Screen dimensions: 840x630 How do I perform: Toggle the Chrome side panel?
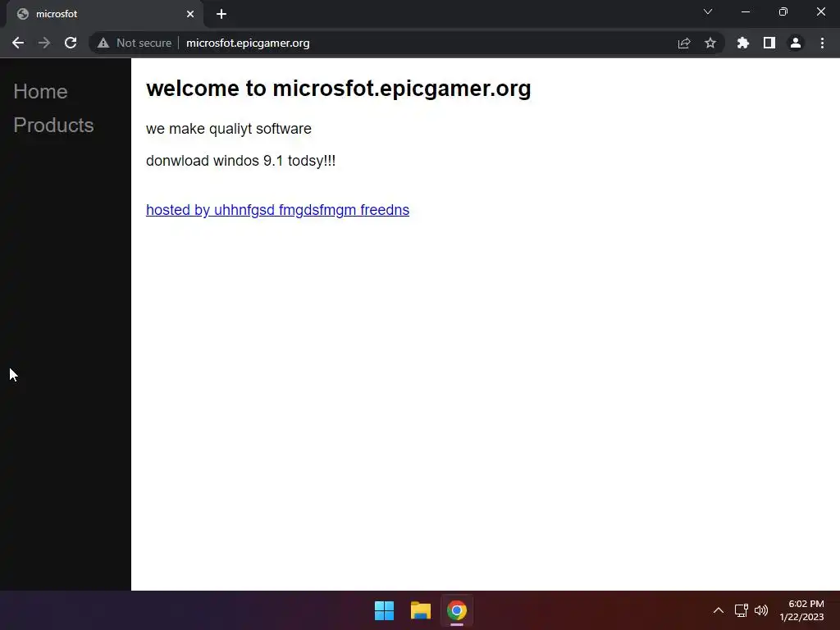[x=769, y=43]
